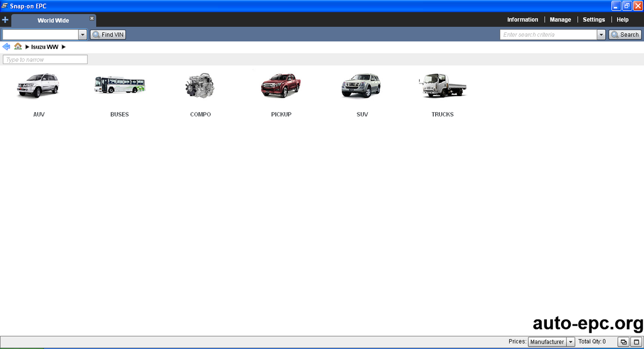Select the COMPO label
The height and width of the screenshot is (349, 644).
click(x=200, y=114)
